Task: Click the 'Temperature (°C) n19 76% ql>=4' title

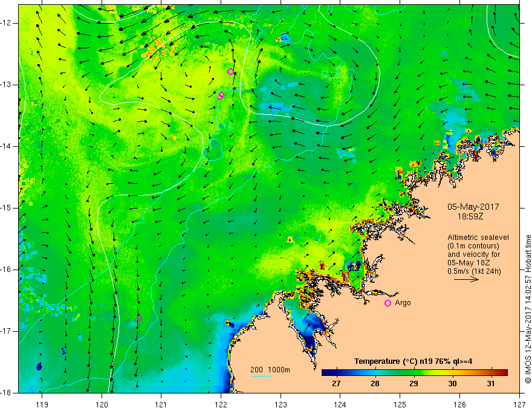Action: coord(414,361)
